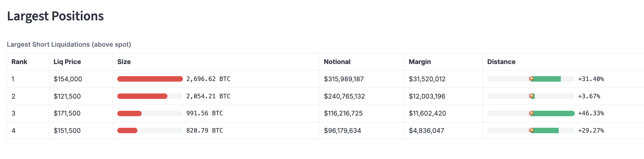The width and height of the screenshot is (644, 159).
Task: Click the green distance bar in the +31.40% row
Action: 546,79
